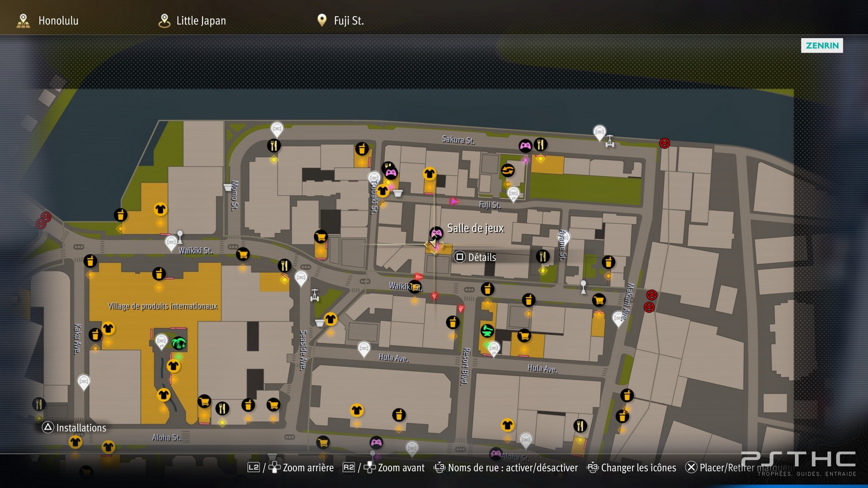Click the taxi marker near Waikiki St. label
This screenshot has height=488, width=868.
[171, 243]
